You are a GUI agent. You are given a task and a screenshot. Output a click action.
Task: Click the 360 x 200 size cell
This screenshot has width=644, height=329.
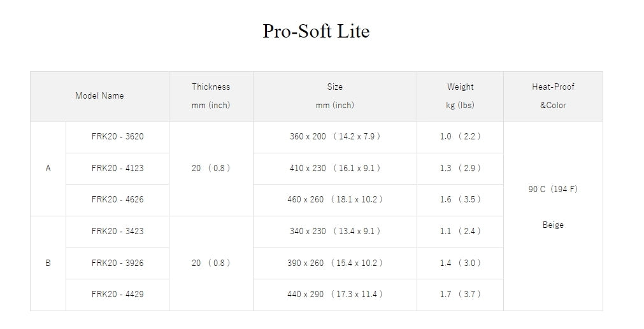pyautogui.click(x=334, y=137)
